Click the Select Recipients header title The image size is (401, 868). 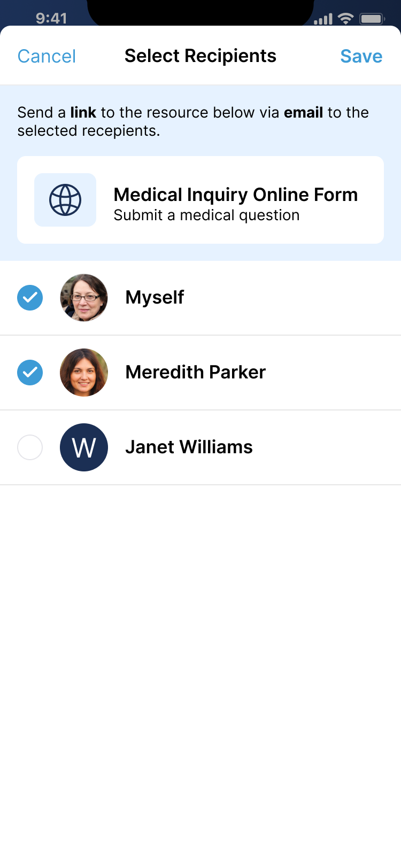coord(200,56)
